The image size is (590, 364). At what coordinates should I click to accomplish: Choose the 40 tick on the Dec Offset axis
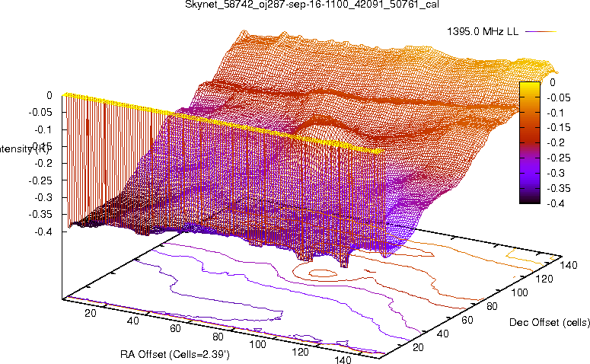442,334
